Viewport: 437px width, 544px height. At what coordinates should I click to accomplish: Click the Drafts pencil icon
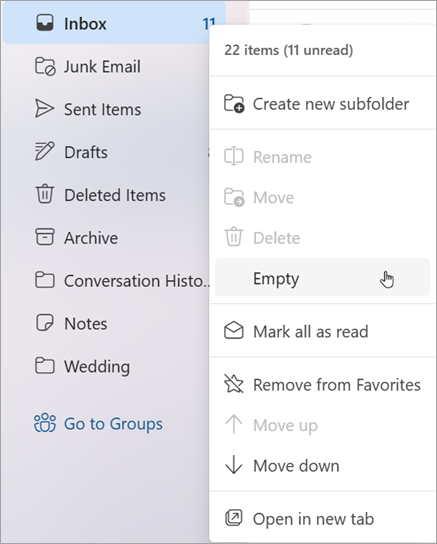click(45, 151)
